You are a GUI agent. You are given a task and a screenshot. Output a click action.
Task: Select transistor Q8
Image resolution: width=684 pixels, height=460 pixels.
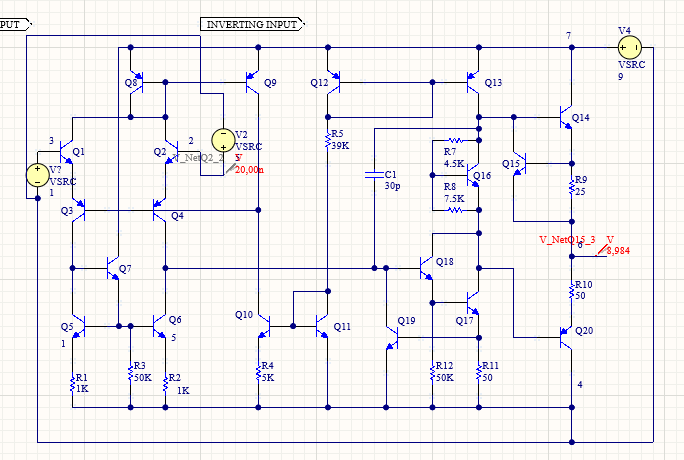pos(137,82)
